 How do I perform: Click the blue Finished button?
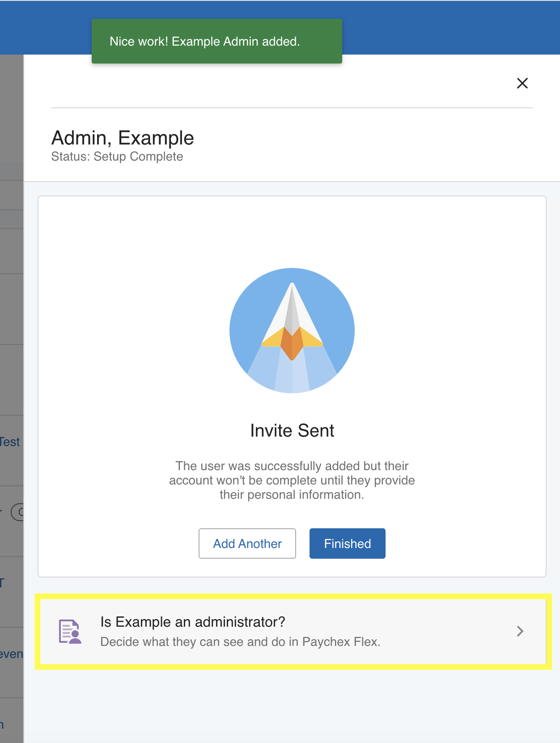pos(348,543)
